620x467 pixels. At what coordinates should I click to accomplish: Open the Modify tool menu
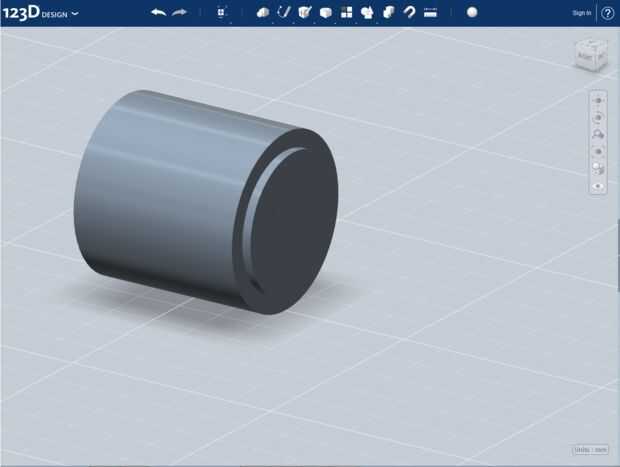(x=325, y=13)
